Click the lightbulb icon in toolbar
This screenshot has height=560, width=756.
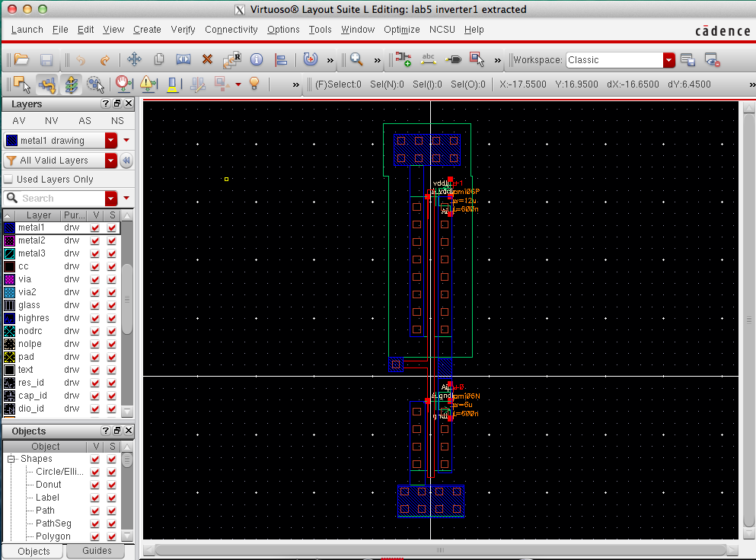click(x=255, y=84)
